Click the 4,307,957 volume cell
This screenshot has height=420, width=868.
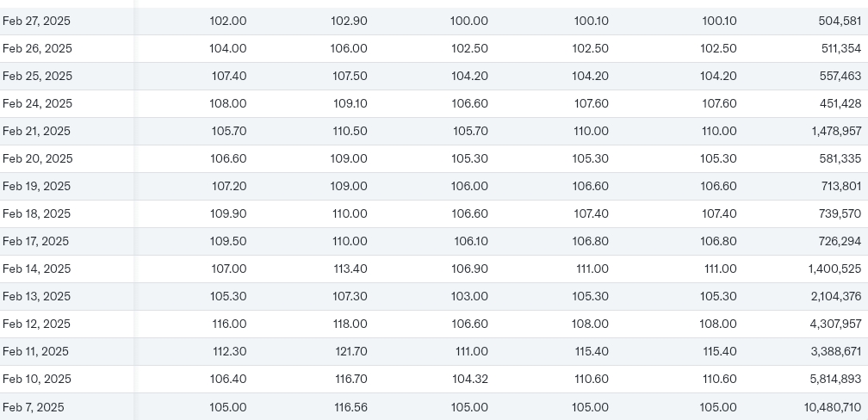(x=834, y=324)
